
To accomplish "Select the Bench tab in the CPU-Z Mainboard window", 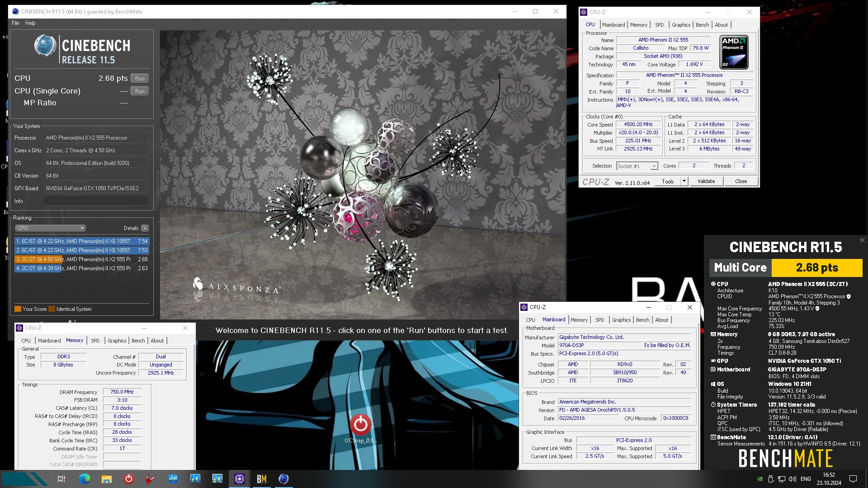I will [642, 320].
